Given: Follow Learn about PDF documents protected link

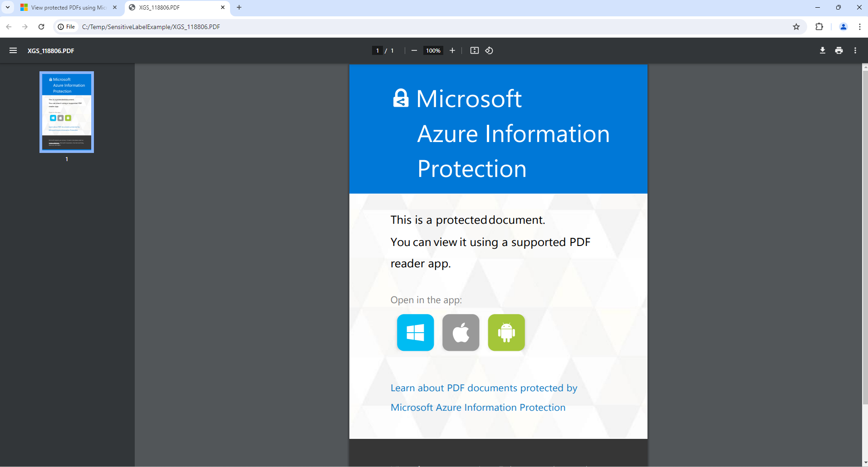Looking at the screenshot, I should [x=484, y=388].
